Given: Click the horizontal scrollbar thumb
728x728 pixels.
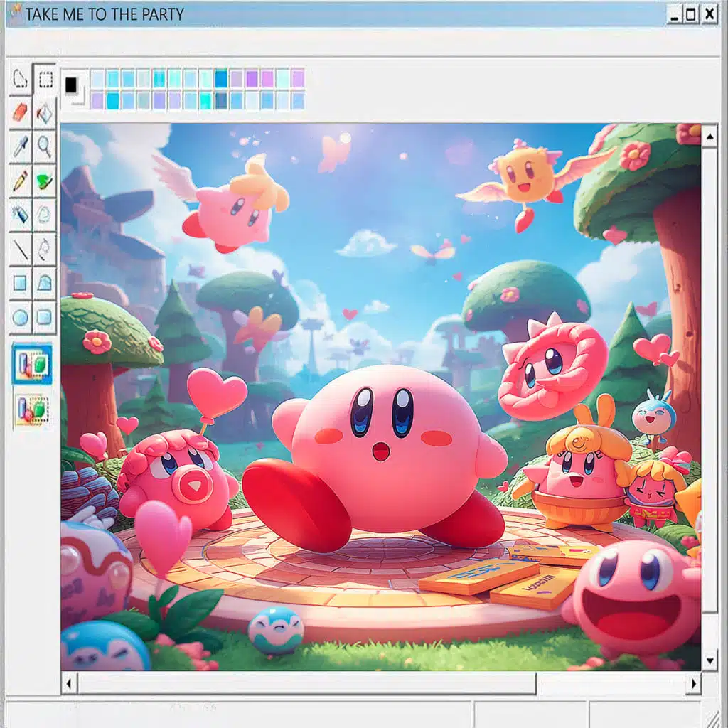Looking at the screenshot, I should (x=306, y=684).
